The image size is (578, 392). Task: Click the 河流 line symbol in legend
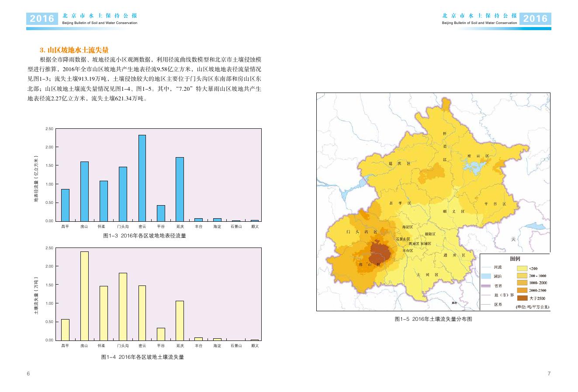coord(486,267)
